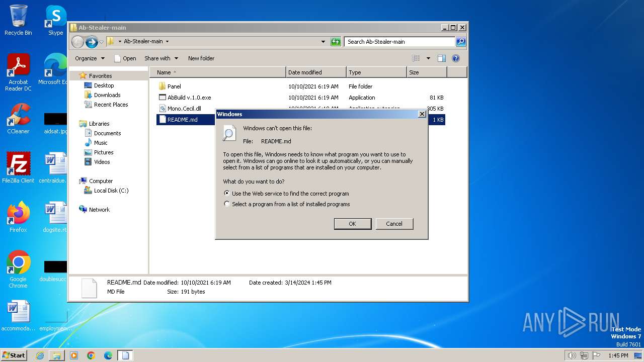Launch Google Chrome from the desktop
The width and height of the screenshot is (644, 362).
[x=18, y=269]
